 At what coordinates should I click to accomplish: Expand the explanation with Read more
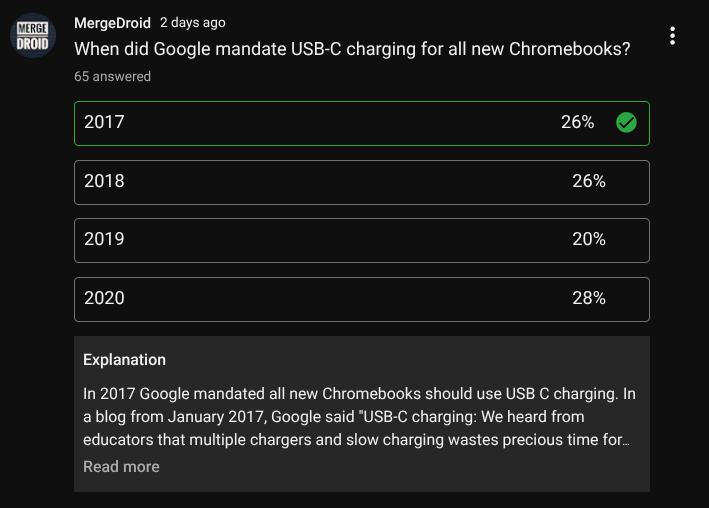tap(121, 466)
